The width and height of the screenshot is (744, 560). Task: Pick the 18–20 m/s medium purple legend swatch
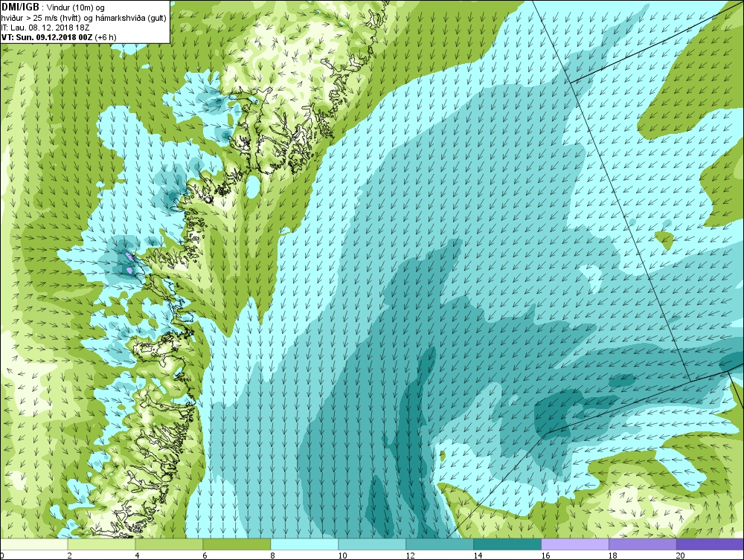pos(643,544)
